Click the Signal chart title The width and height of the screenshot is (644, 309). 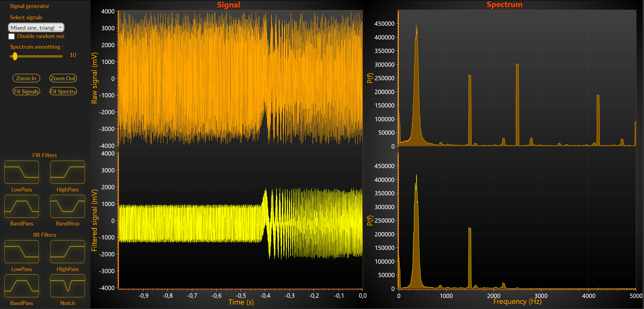click(x=228, y=5)
